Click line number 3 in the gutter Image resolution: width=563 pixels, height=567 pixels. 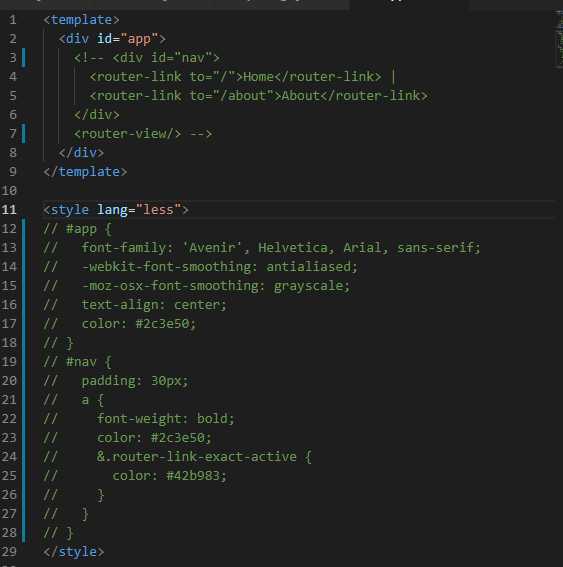click(13, 57)
